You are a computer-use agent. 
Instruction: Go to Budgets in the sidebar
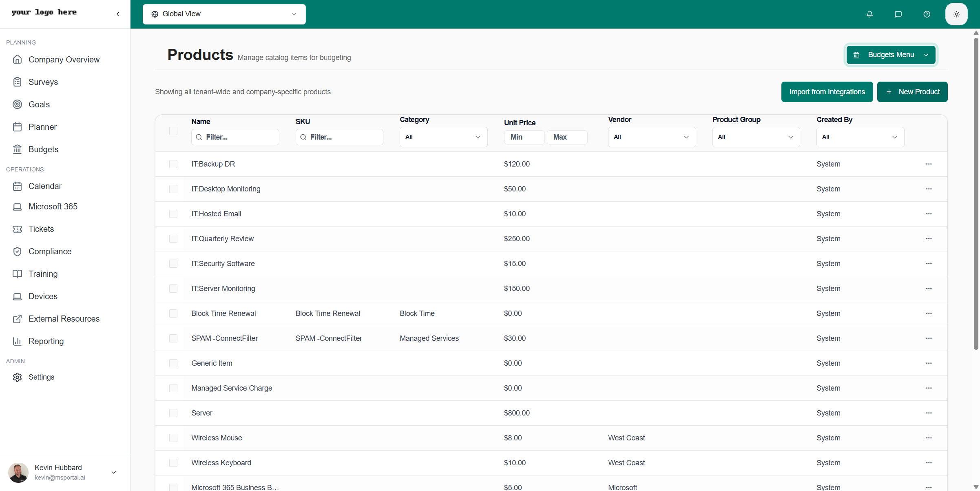coord(43,149)
